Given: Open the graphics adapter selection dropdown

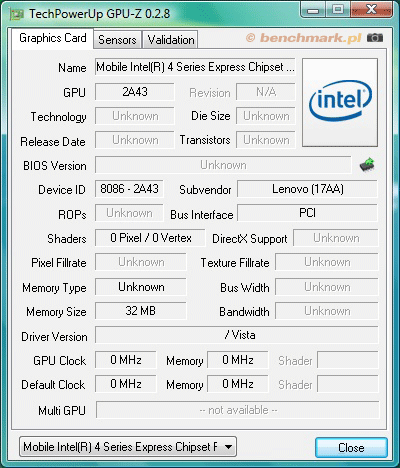Looking at the screenshot, I should pyautogui.click(x=128, y=447).
